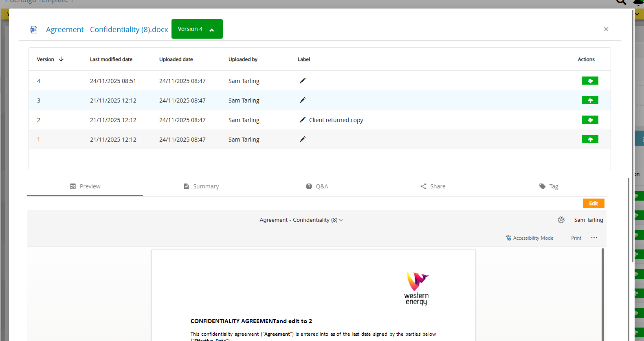Open the Tag tab
644x341 pixels.
coord(549,186)
